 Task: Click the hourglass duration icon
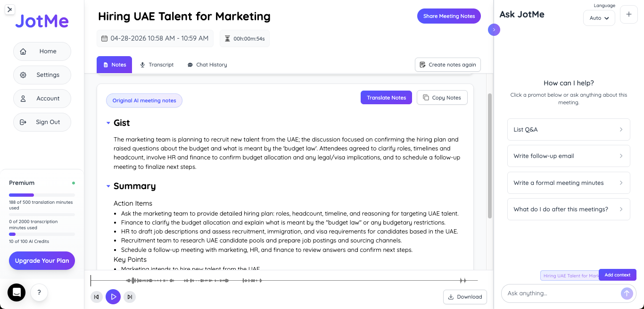coord(227,39)
